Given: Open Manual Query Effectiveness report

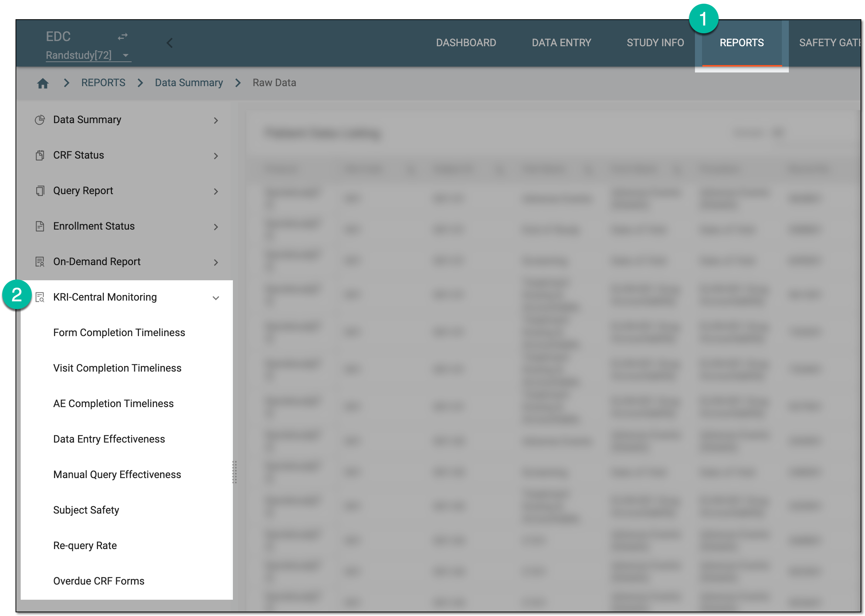Looking at the screenshot, I should pyautogui.click(x=117, y=474).
